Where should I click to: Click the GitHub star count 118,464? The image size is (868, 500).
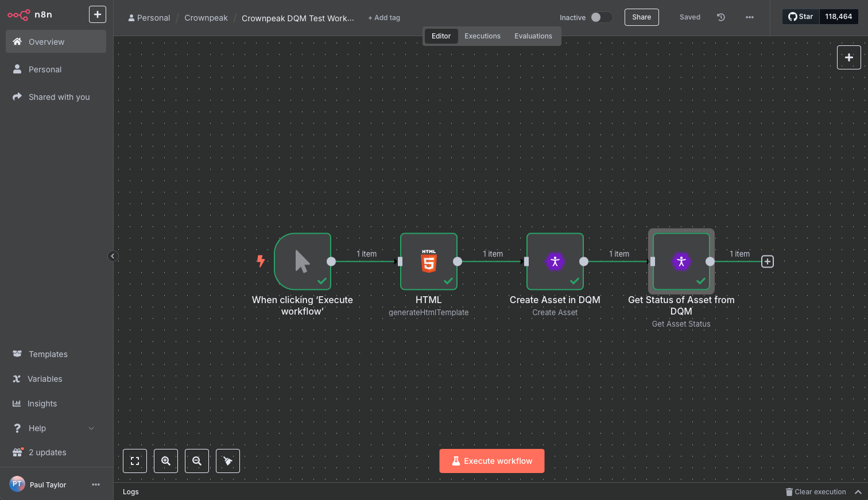pyautogui.click(x=839, y=17)
